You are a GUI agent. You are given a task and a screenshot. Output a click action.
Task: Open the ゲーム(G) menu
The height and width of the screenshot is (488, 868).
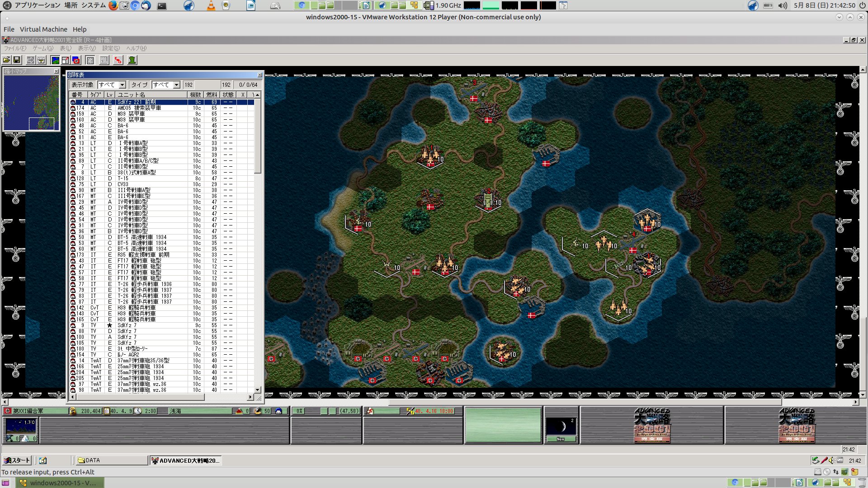pos(43,48)
